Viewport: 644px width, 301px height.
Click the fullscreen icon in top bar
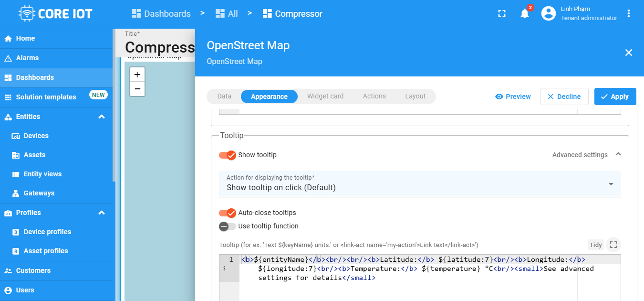pyautogui.click(x=501, y=13)
